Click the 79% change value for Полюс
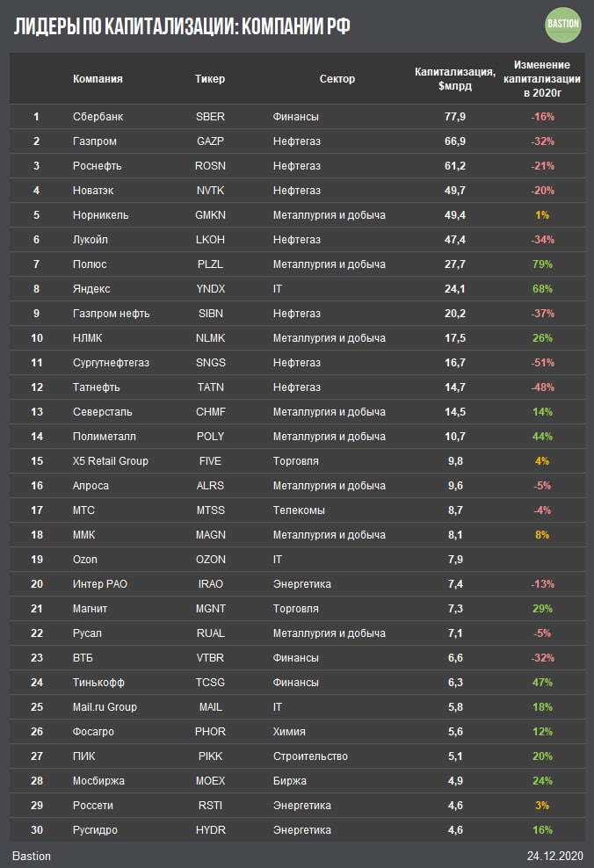The image size is (594, 868). click(x=542, y=264)
